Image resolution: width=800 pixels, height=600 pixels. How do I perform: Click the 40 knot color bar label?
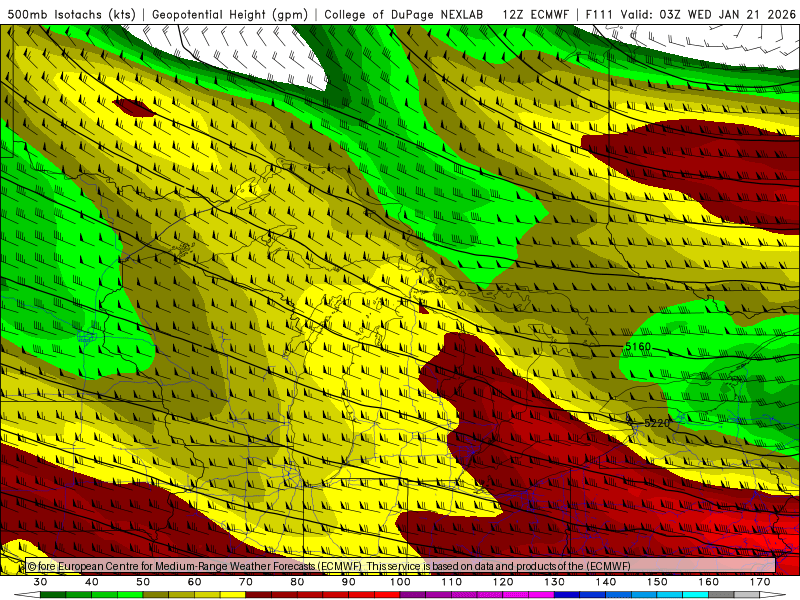(92, 582)
